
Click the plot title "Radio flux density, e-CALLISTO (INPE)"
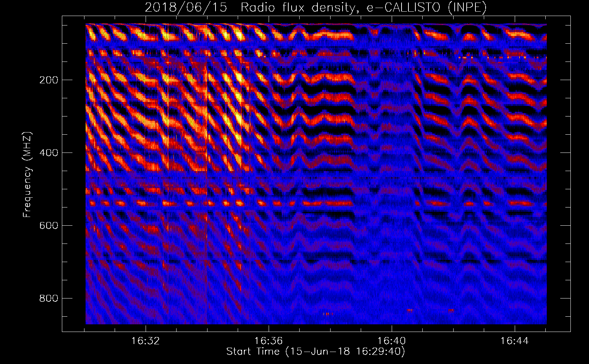pos(363,8)
